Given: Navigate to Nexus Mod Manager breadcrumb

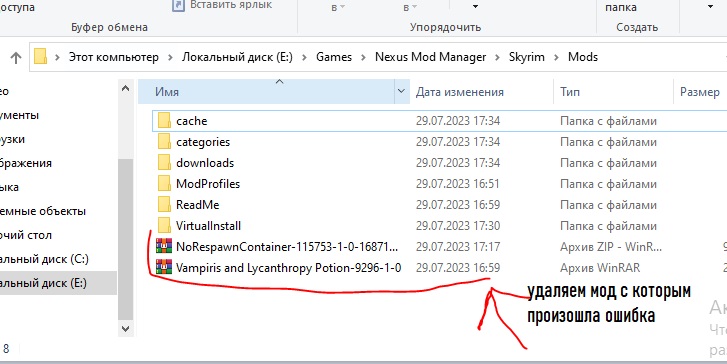Looking at the screenshot, I should tap(430, 57).
